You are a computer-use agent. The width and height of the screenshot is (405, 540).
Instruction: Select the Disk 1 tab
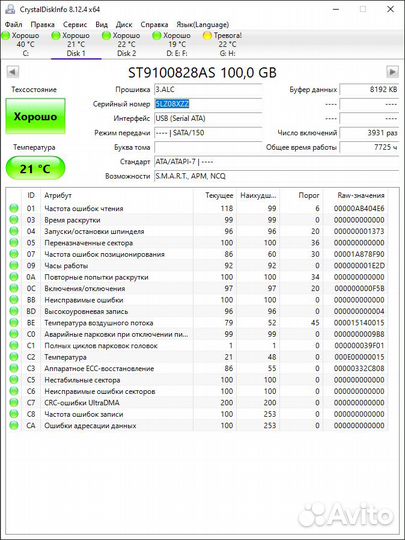[x=76, y=44]
